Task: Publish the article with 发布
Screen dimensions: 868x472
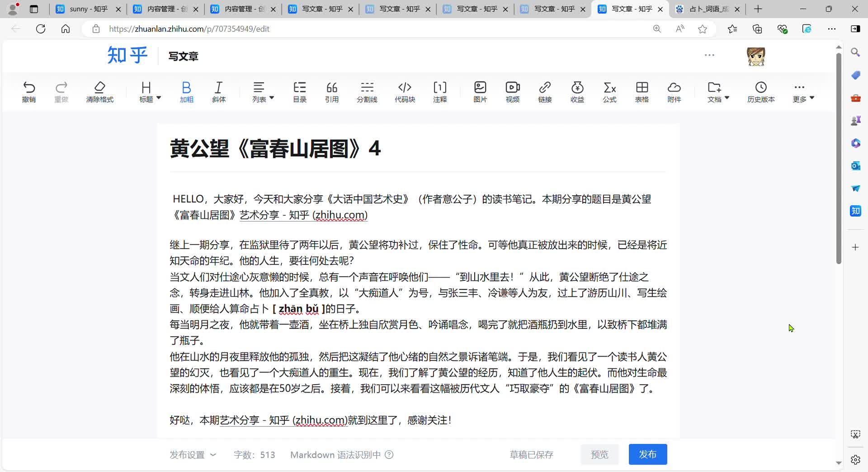Action: click(x=648, y=454)
